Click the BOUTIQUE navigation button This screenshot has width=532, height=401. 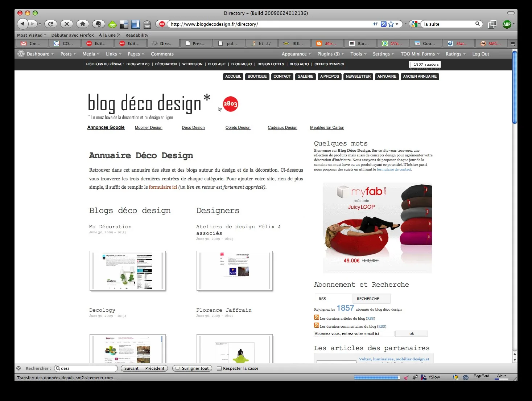[x=257, y=77]
